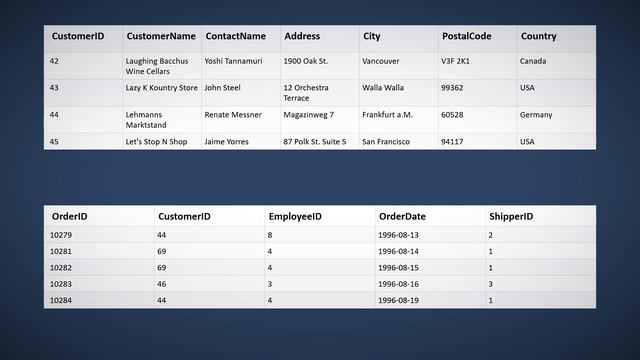
Task: Select Let's Stop N Shop cell
Action: click(x=156, y=142)
